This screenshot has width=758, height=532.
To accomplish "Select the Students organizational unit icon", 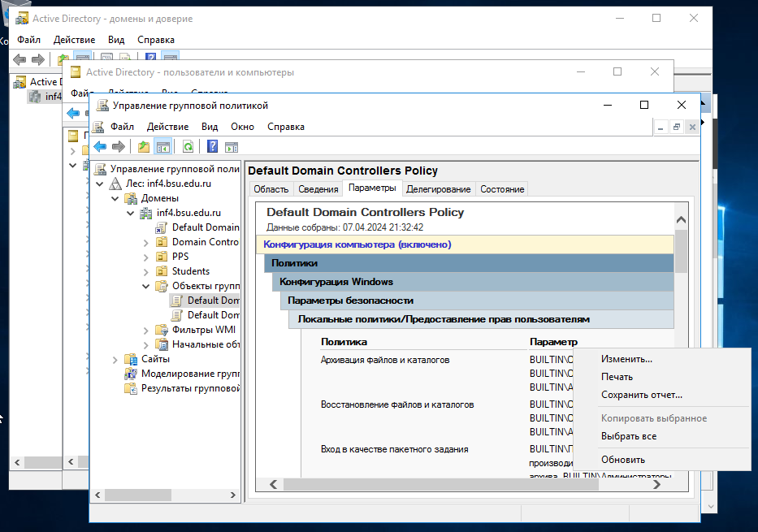I will 162,271.
